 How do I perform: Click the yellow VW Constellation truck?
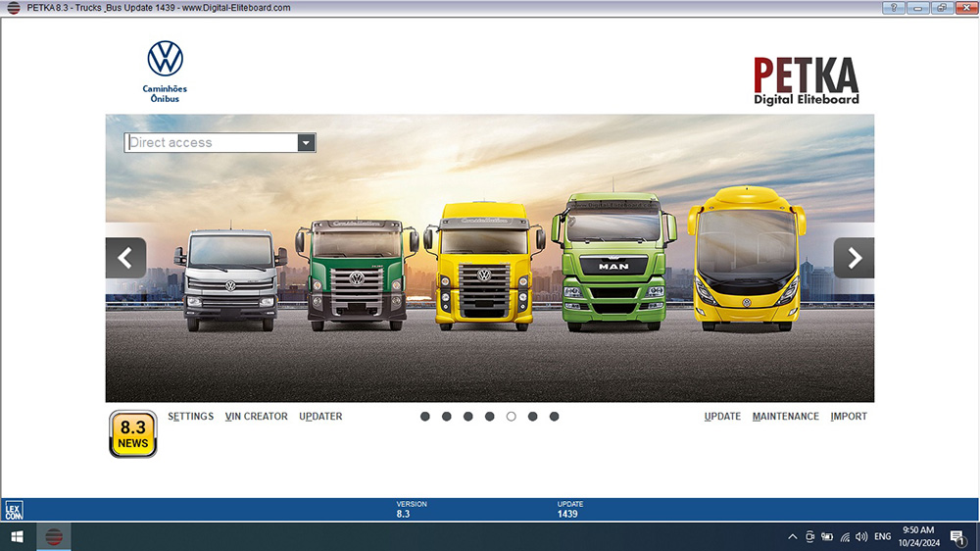(484, 267)
